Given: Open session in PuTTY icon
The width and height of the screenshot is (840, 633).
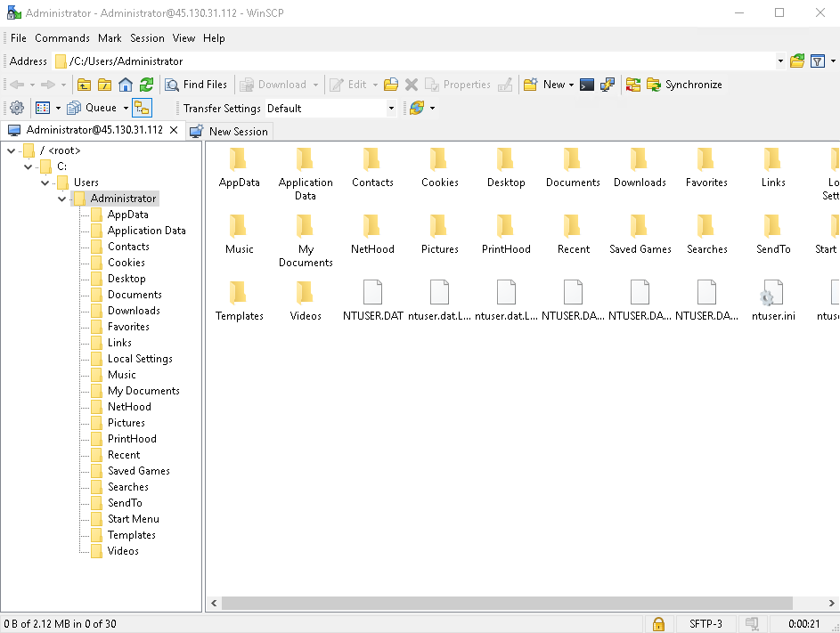Looking at the screenshot, I should click(608, 85).
